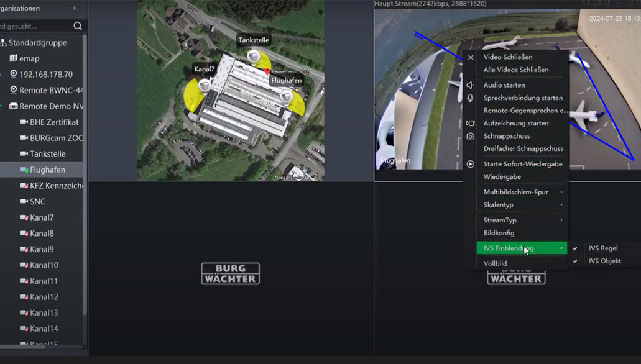641x364 pixels.
Task: Open the emap entry in device tree
Action: point(29,58)
